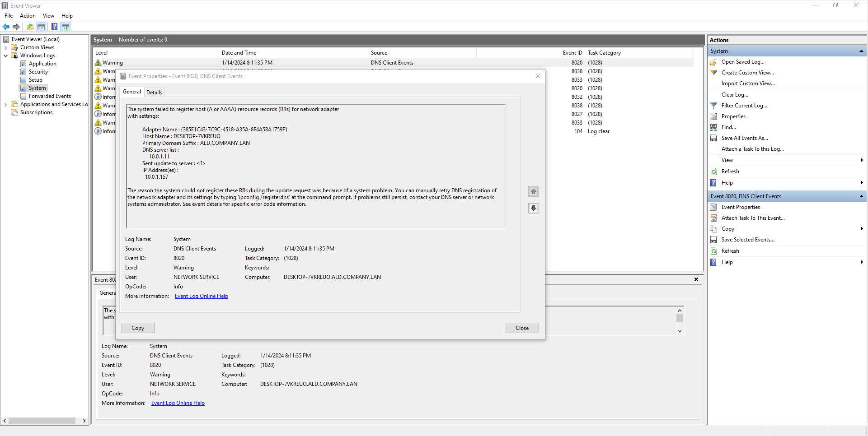
Task: Open Event Log Online Help link in dialog
Action: click(x=202, y=296)
